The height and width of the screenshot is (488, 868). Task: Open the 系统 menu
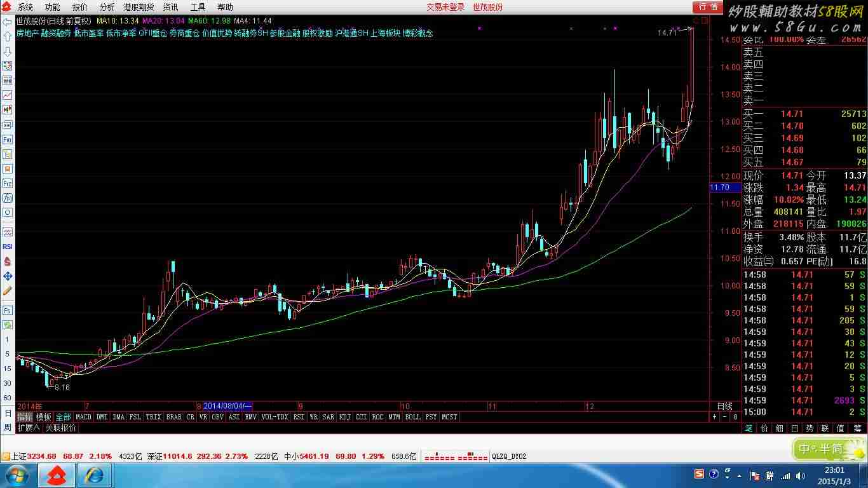(25, 7)
